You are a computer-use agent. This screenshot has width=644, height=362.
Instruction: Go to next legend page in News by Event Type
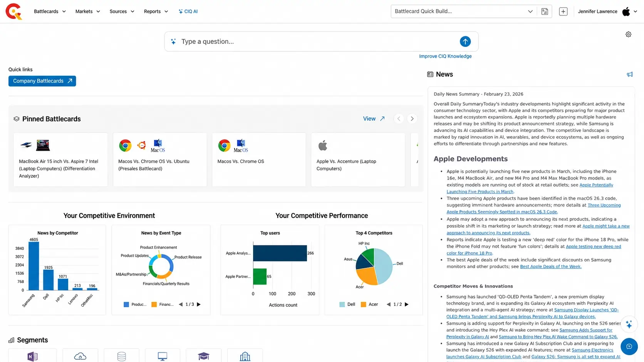click(199, 304)
